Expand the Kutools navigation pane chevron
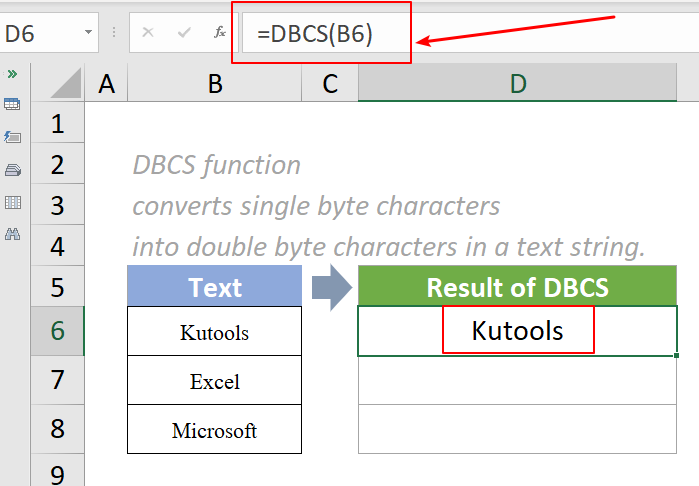The height and width of the screenshot is (486, 699). pos(13,74)
